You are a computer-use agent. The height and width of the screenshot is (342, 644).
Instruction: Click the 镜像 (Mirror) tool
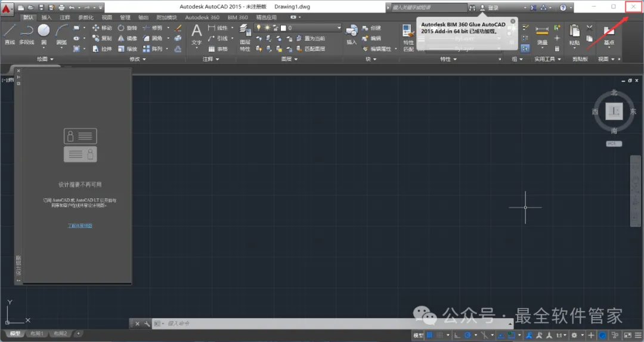(x=128, y=38)
